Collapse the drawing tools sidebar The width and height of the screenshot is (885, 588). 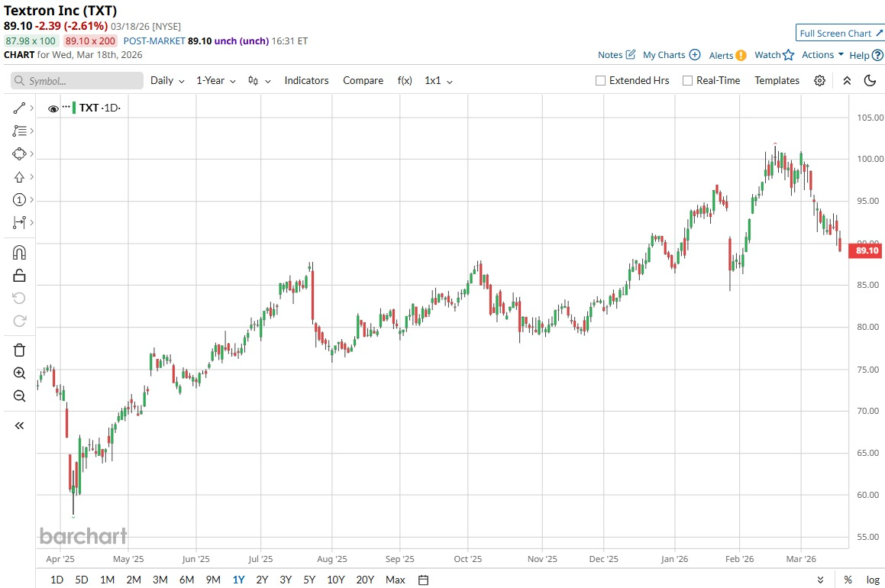click(19, 425)
